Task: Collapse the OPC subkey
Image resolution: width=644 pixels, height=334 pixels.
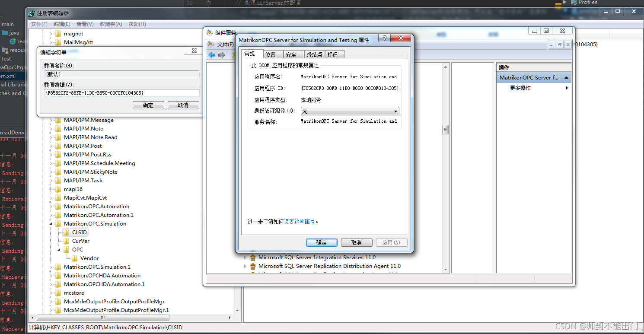Action: coord(59,250)
